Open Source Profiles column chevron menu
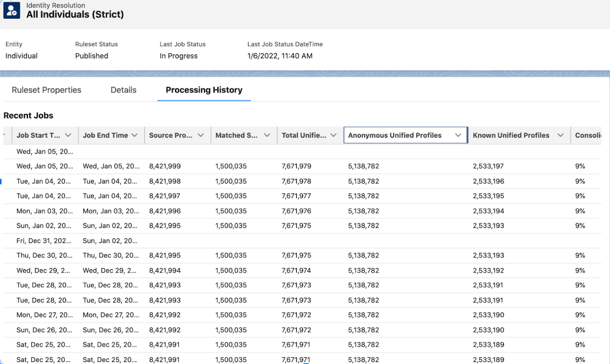 coord(201,135)
